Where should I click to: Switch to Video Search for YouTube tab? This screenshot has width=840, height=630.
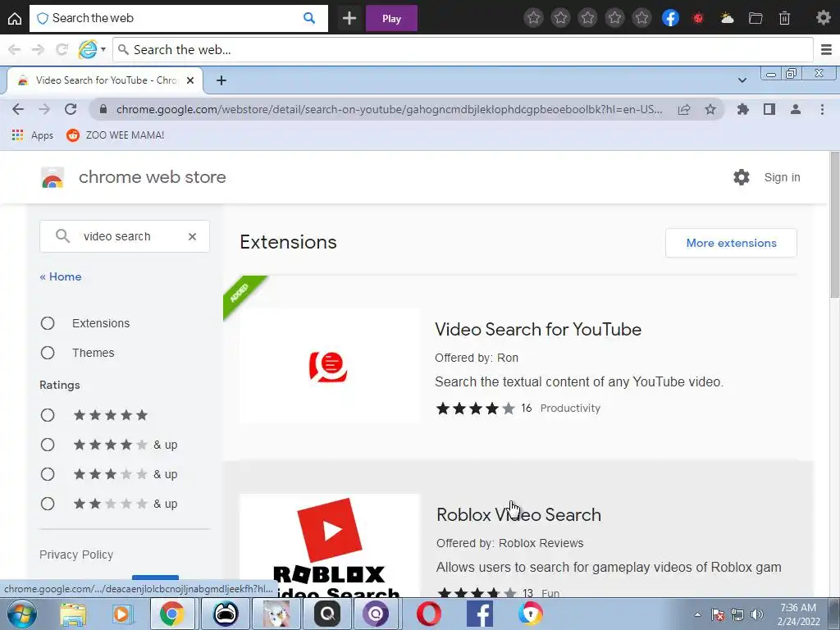[106, 80]
